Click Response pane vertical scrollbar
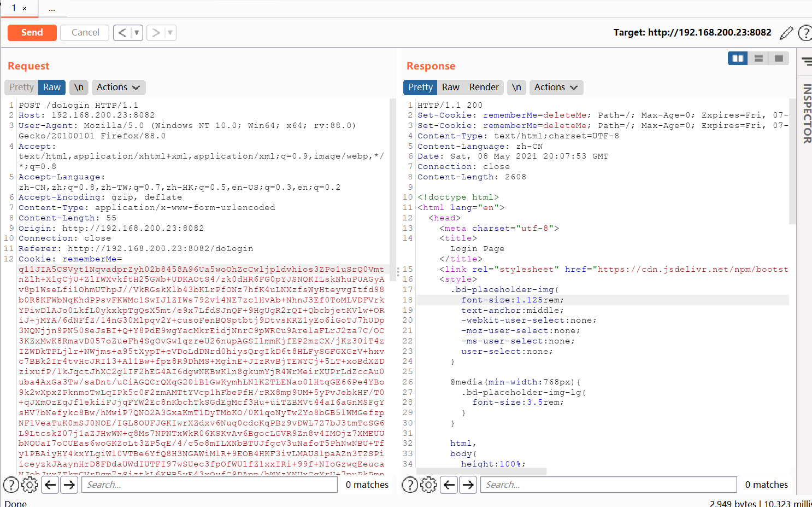Screen dimensions: 812x507 point(792,161)
